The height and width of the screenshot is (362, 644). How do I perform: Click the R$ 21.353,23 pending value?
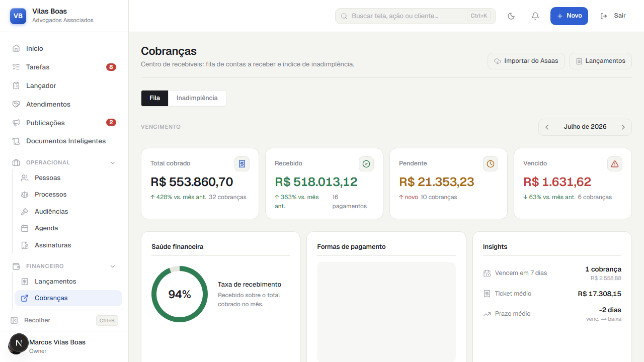click(437, 182)
